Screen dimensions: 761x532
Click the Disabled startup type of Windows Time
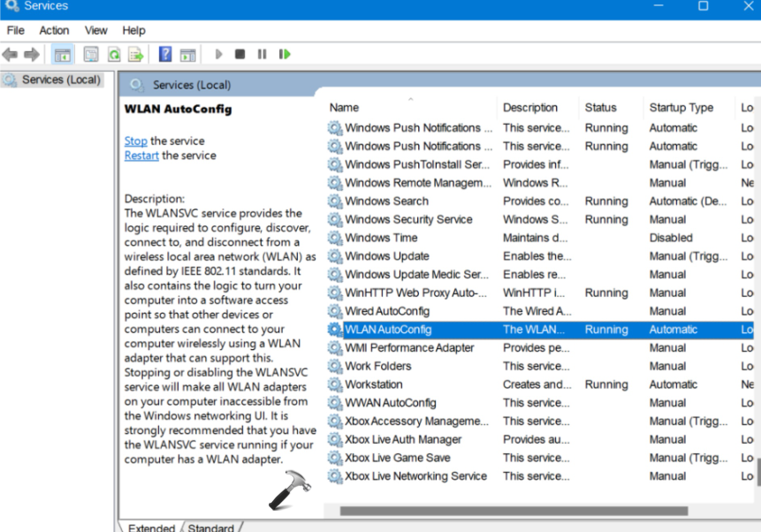671,238
